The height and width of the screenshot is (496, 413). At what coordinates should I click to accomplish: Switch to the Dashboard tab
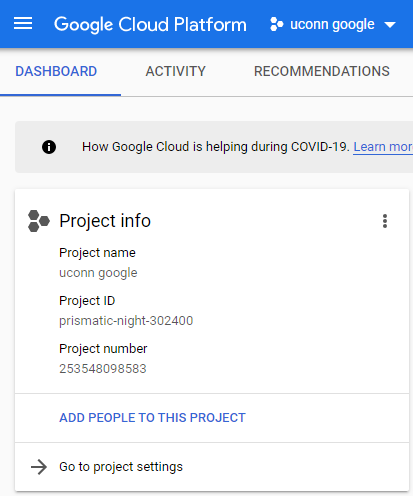[56, 71]
